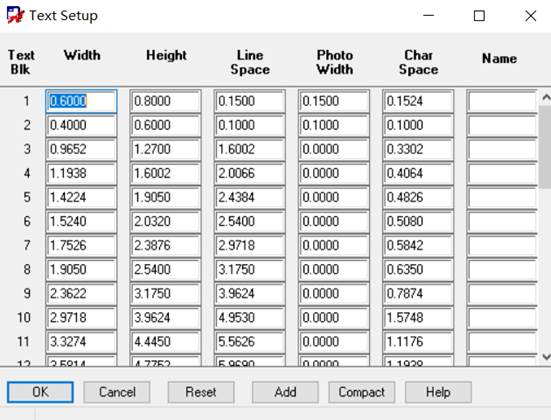Click Line Space field showing 5.5626
The width and height of the screenshot is (551, 420).
[x=250, y=342]
